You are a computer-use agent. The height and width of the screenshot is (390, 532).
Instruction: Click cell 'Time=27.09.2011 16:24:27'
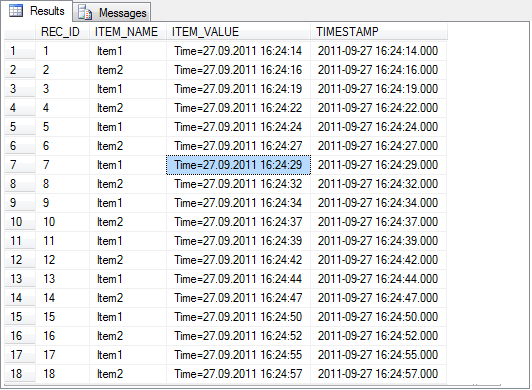coord(239,146)
